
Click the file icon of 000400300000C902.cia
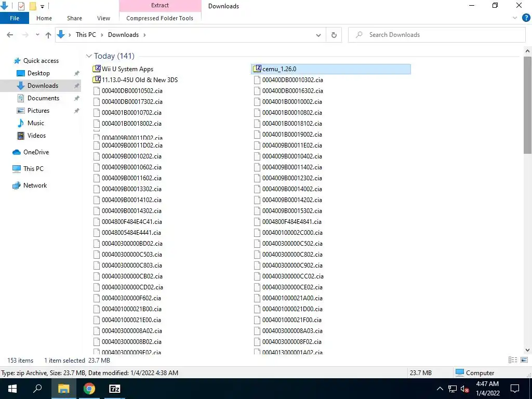[257, 265]
